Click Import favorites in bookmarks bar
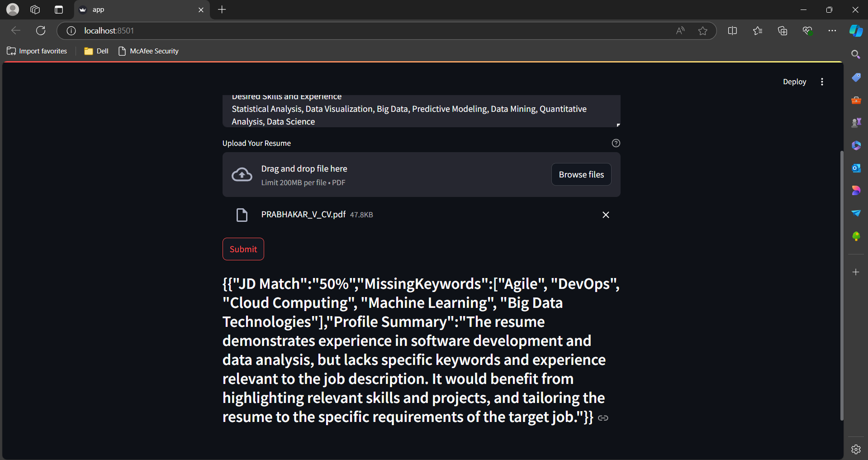 point(37,51)
